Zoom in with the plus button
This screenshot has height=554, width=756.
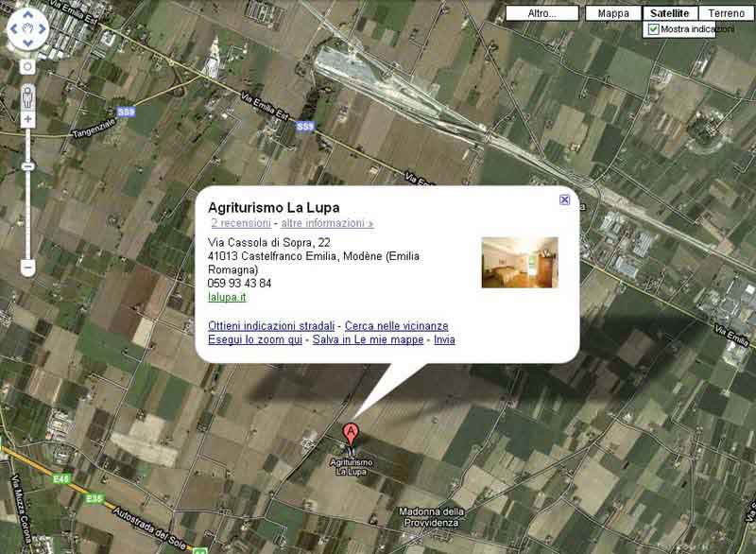[x=27, y=119]
